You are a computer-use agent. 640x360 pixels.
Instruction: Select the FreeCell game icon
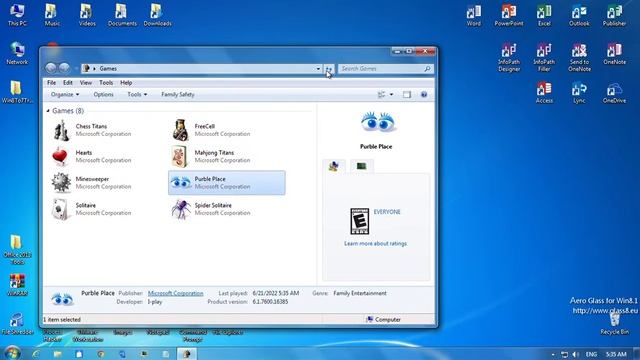pyautogui.click(x=180, y=130)
